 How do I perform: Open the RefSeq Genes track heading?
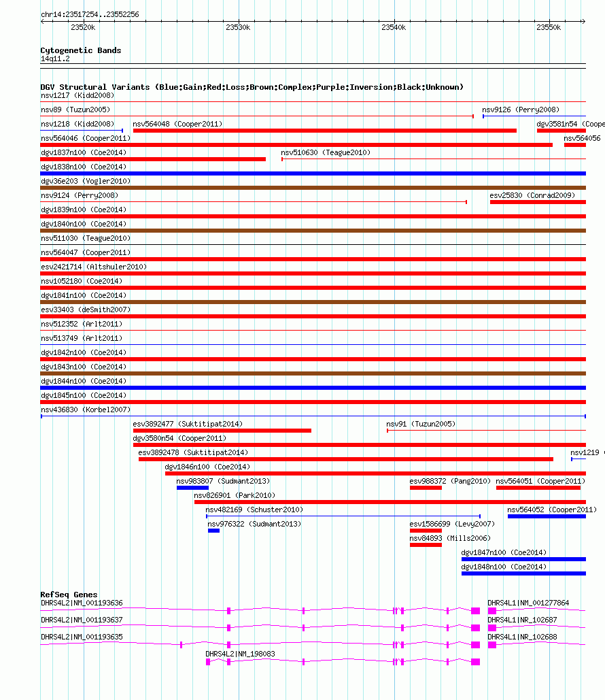69,595
